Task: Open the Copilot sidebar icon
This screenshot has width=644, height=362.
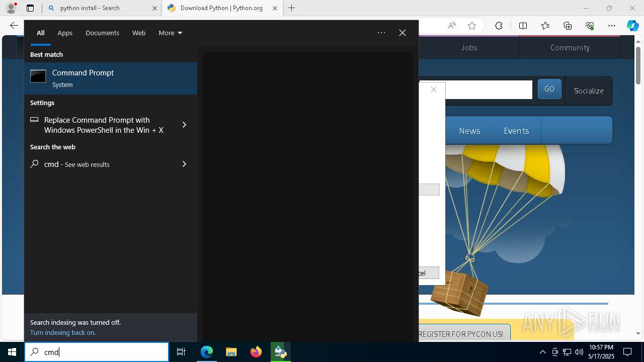Action: point(633,26)
